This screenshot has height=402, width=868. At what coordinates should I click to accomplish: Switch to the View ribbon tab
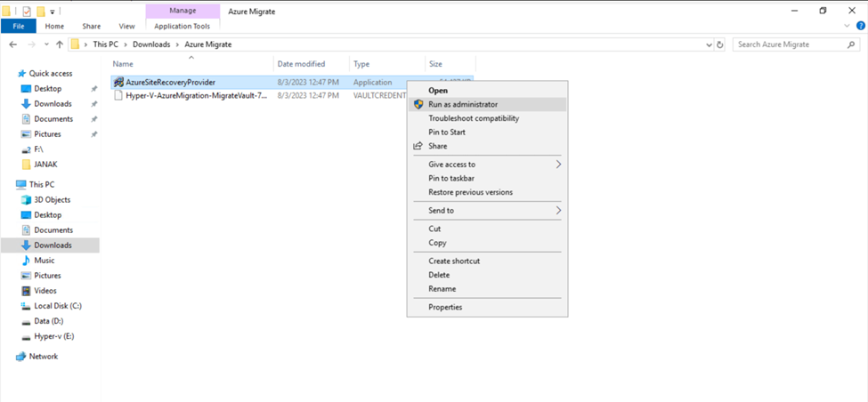126,26
